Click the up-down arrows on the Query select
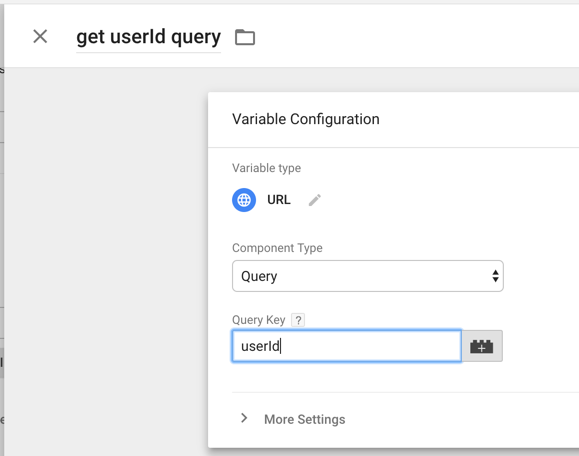 click(x=495, y=276)
